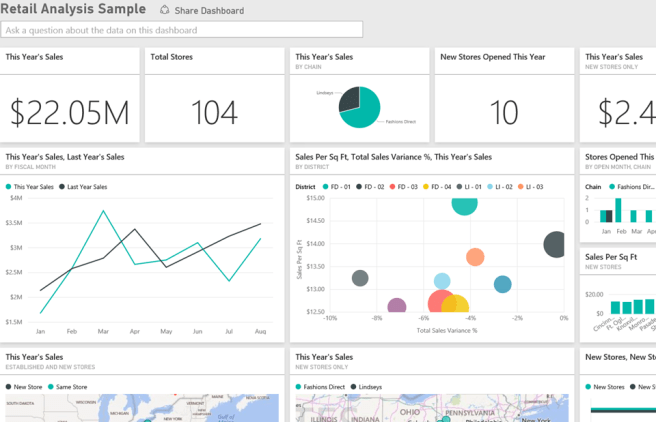Type-focus the Q&A question box

pos(182,30)
